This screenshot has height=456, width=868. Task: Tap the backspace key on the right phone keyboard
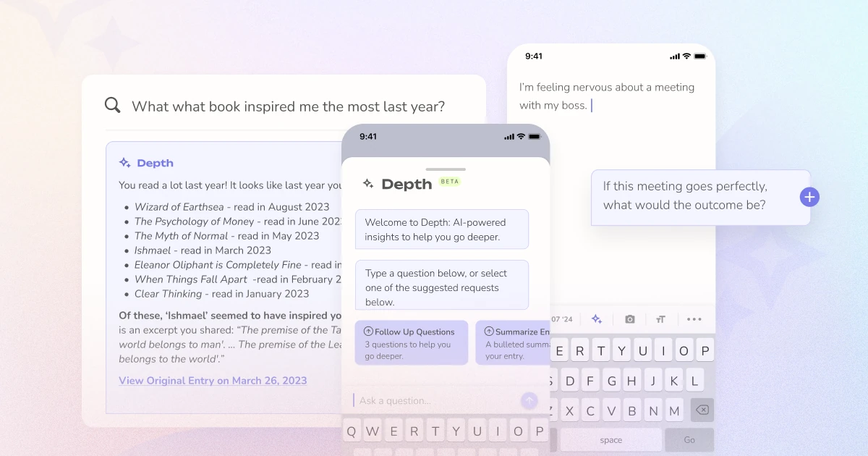tap(702, 410)
